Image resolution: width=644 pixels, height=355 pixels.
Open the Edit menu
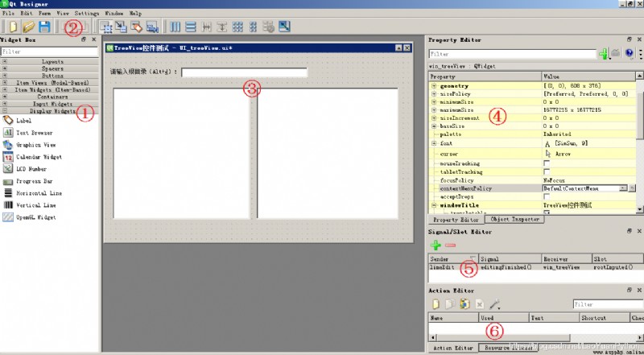coord(27,13)
